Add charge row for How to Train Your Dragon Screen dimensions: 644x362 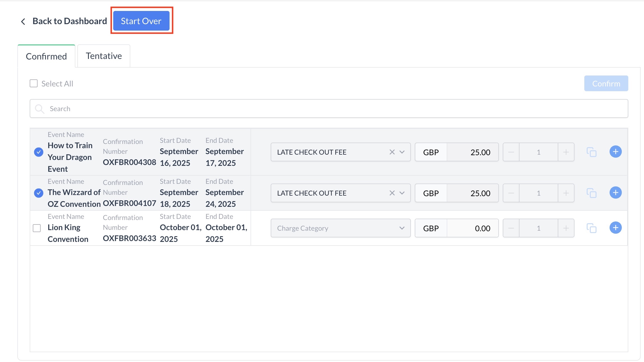(615, 152)
